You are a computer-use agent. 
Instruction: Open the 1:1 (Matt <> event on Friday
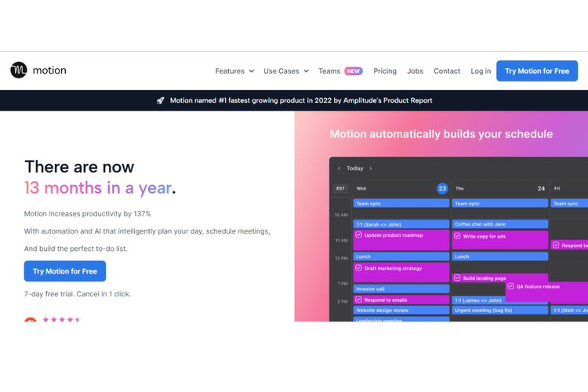coord(569,310)
